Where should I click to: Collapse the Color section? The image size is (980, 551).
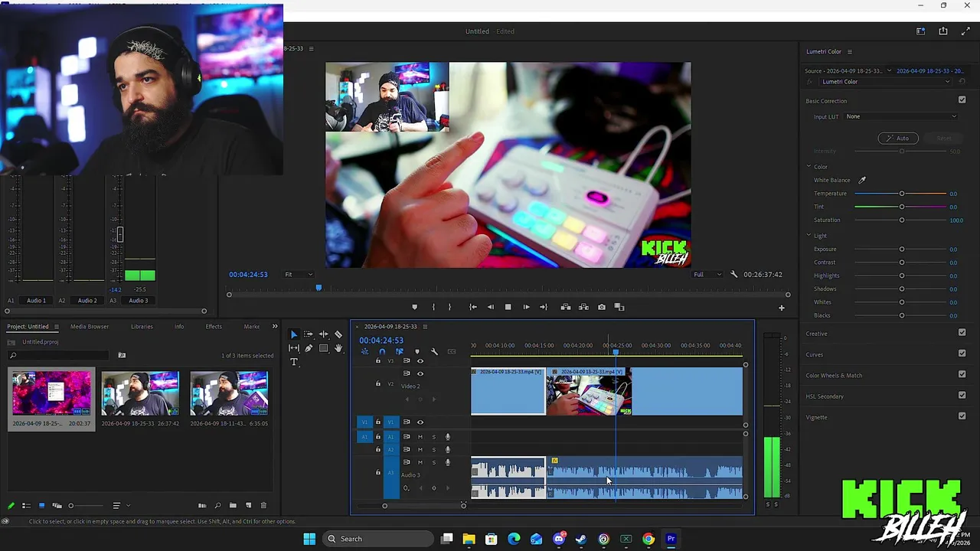click(x=808, y=166)
